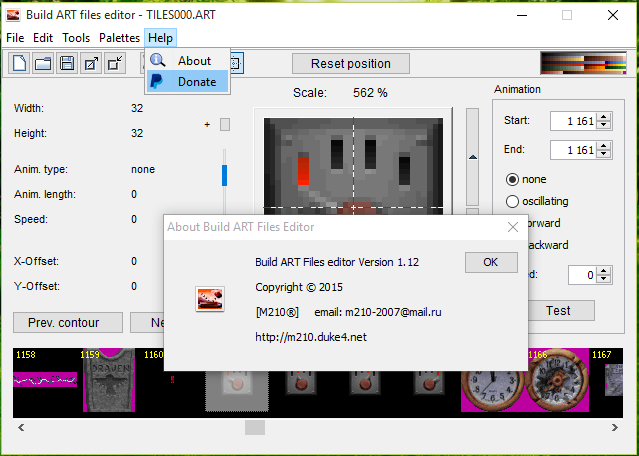Click the application icon in About dialog
This screenshot has height=456, width=639.
[x=210, y=299]
